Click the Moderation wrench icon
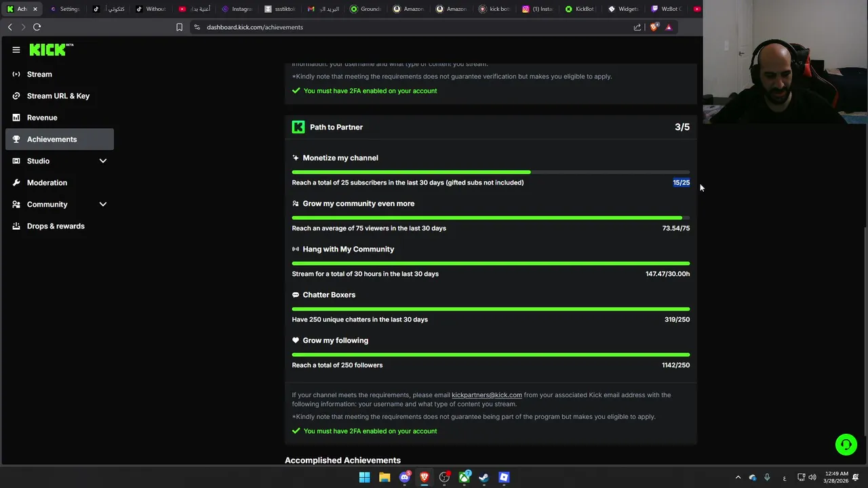The width and height of the screenshot is (868, 488). [16, 182]
